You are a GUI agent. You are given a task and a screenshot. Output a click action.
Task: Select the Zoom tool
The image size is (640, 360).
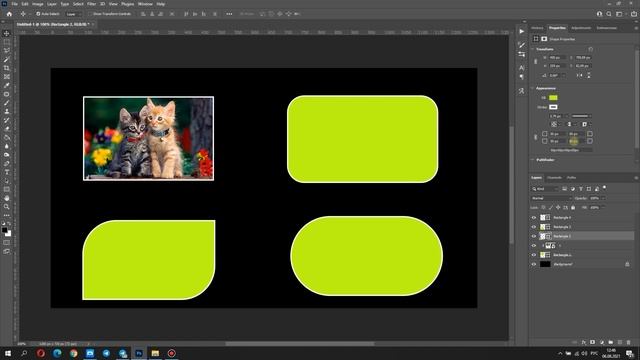[7, 207]
